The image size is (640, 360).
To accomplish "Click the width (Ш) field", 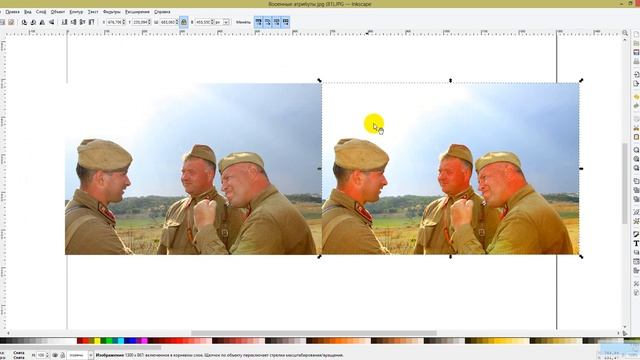I will point(168,22).
